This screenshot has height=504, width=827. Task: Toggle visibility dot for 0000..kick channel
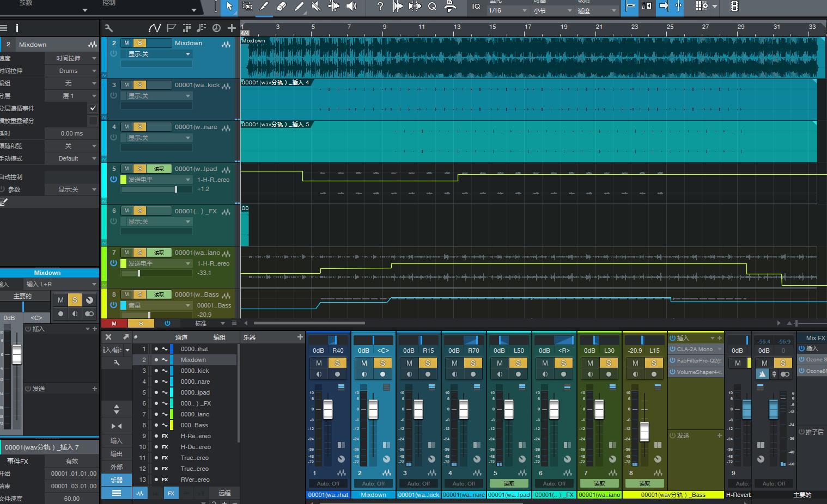(x=156, y=371)
